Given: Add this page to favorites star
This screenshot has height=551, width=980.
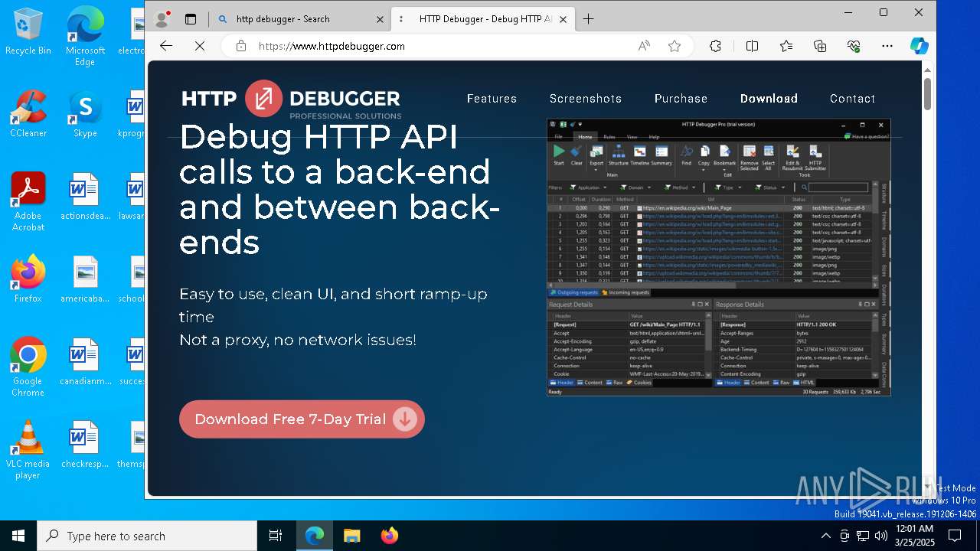Looking at the screenshot, I should 675,46.
